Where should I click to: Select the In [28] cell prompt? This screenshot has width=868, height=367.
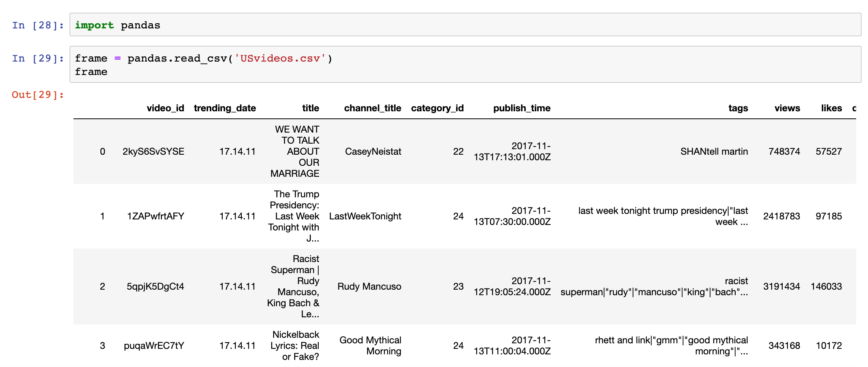pos(38,25)
